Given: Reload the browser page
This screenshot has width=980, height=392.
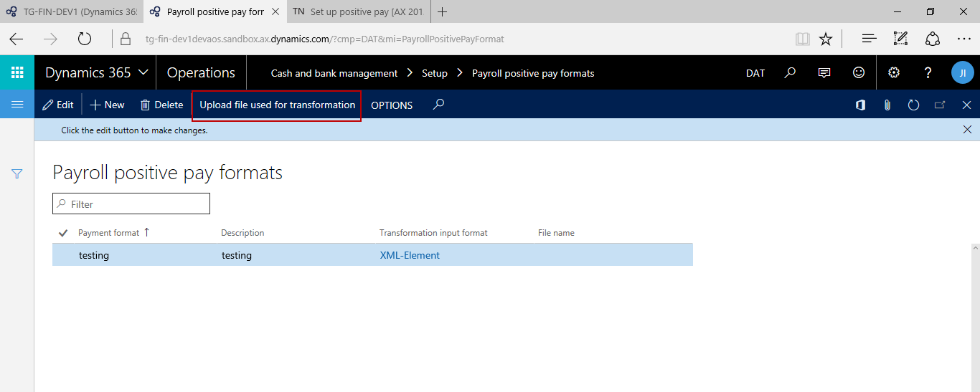Looking at the screenshot, I should coord(85,39).
